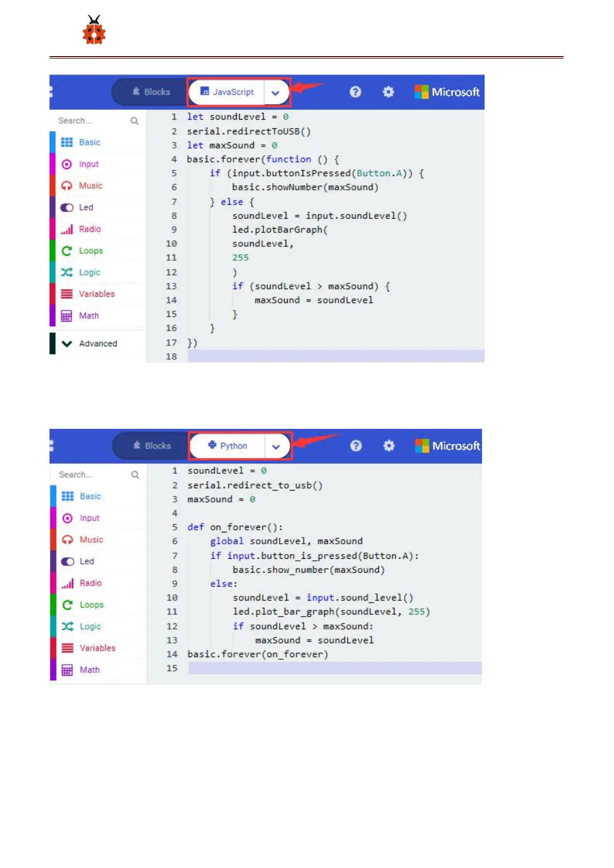Open settings gear in Python editor header

[389, 446]
